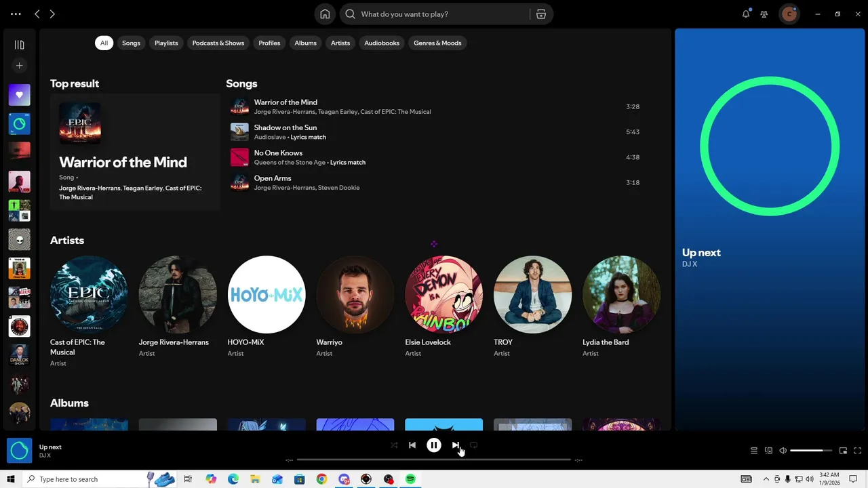
Task: Play Open Arms song row
Action: click(437, 182)
